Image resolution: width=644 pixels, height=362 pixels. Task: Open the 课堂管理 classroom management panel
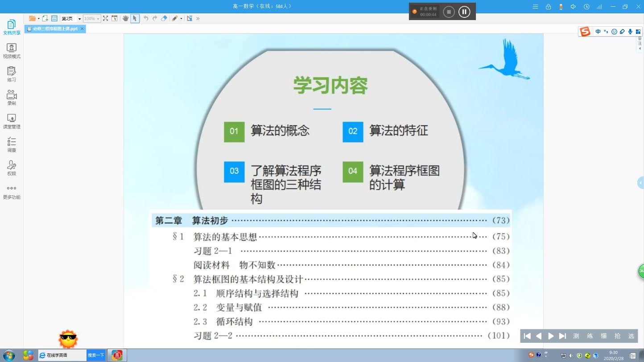pos(11,121)
